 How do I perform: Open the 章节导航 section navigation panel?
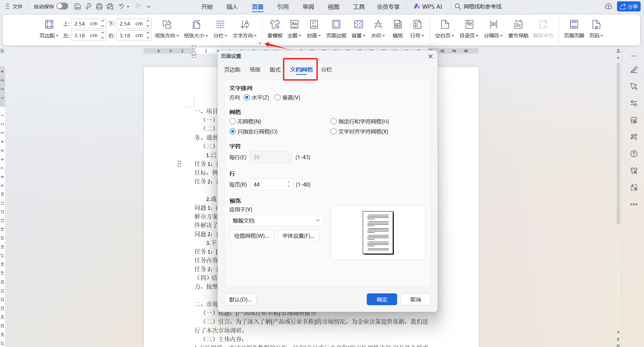(x=518, y=29)
